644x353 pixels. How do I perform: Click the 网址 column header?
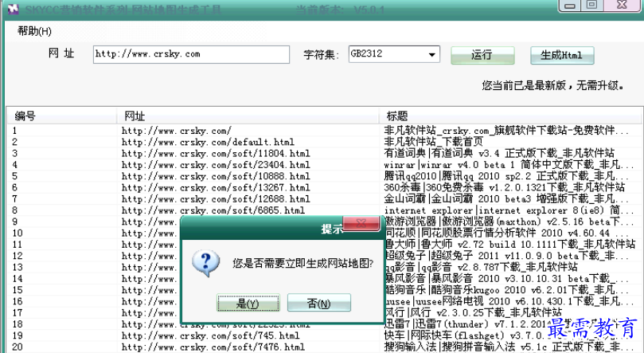(248, 116)
